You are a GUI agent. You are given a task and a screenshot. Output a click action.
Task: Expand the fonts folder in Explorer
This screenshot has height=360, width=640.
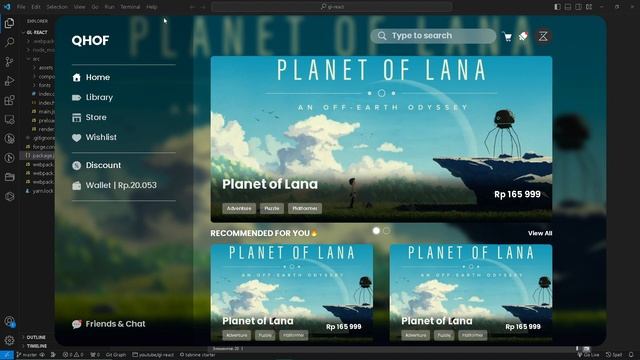click(x=44, y=85)
